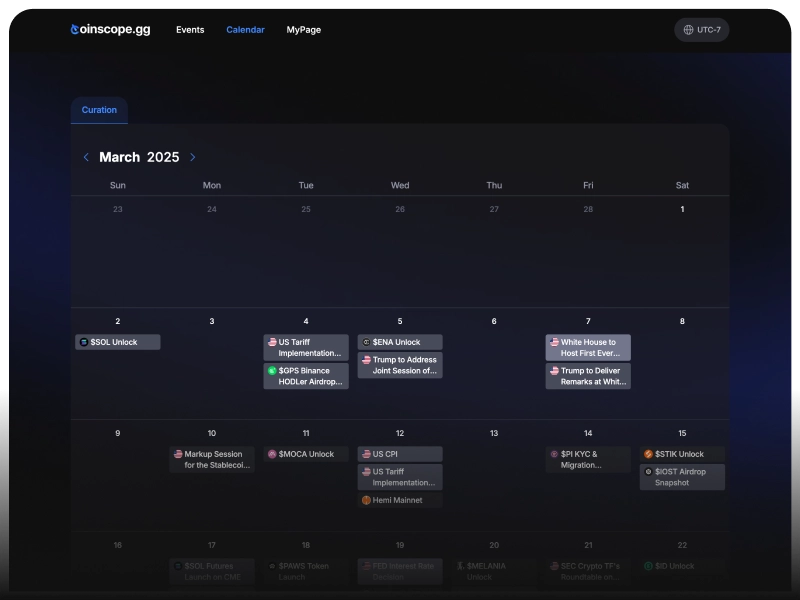Click flag icon on White House event

click(554, 342)
